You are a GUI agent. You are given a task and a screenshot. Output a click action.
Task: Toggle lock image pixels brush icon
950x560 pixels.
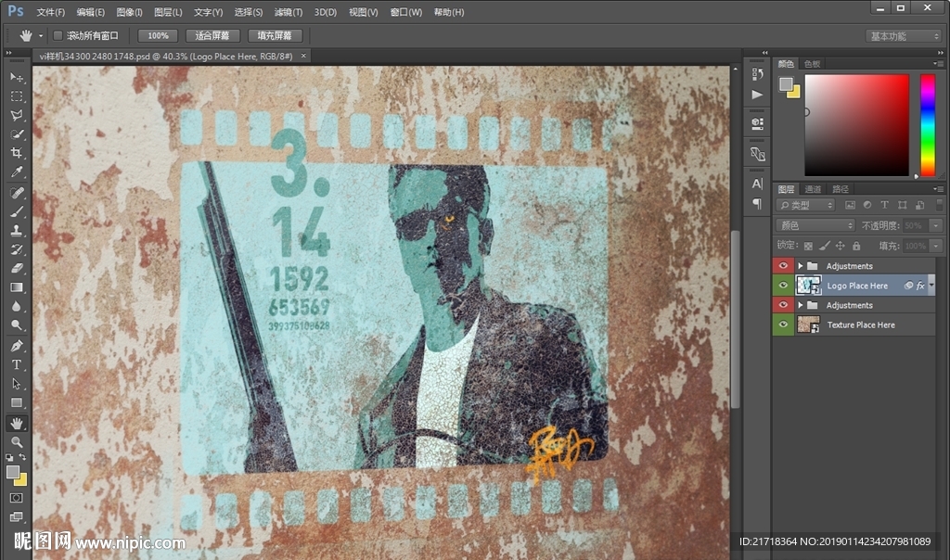point(824,246)
